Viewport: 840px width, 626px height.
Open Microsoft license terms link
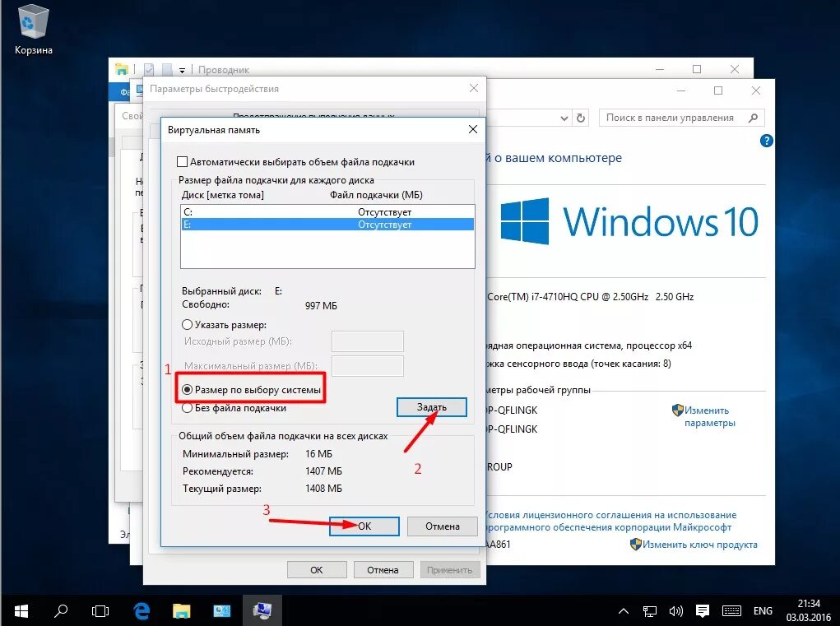[610, 521]
